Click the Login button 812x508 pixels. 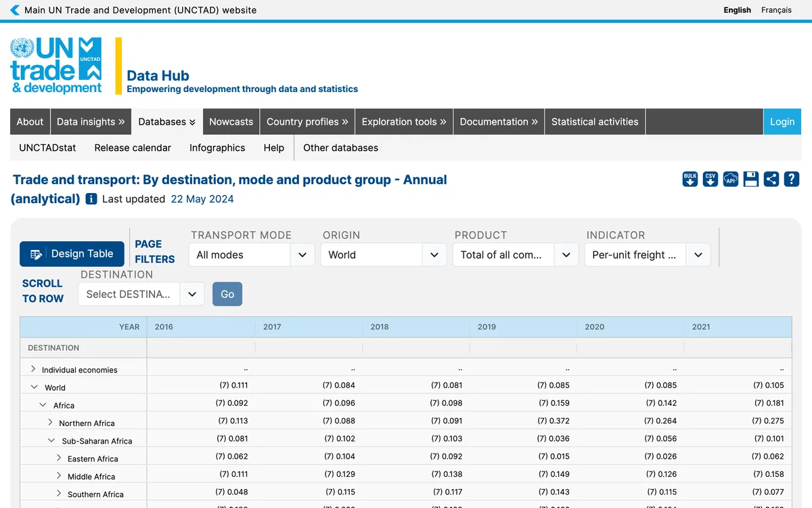(x=782, y=122)
